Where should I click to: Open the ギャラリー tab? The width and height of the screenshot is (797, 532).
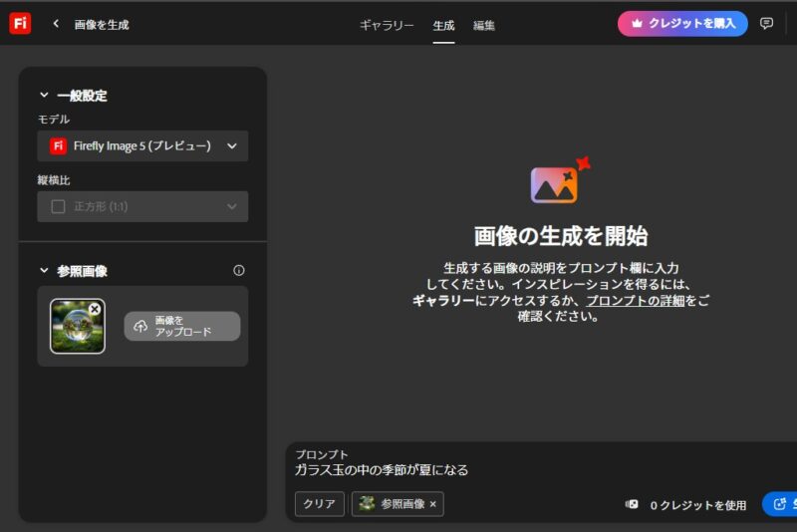pyautogui.click(x=387, y=25)
